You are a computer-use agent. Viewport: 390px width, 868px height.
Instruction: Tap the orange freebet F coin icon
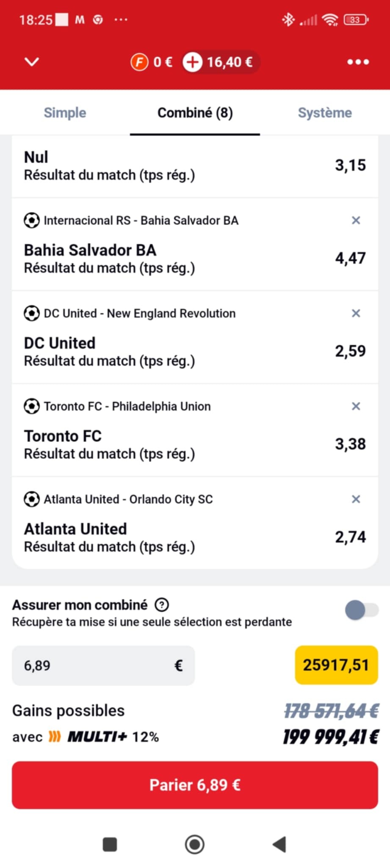pos(139,62)
